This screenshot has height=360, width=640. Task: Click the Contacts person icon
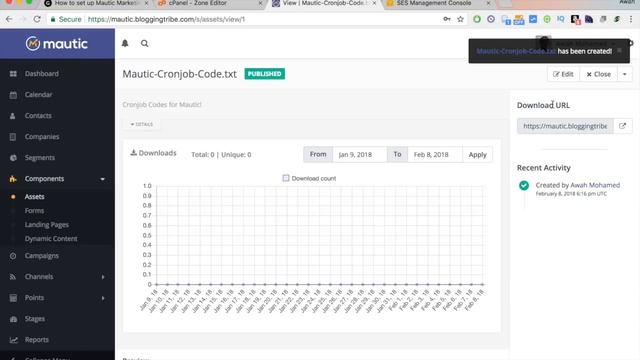click(x=13, y=116)
